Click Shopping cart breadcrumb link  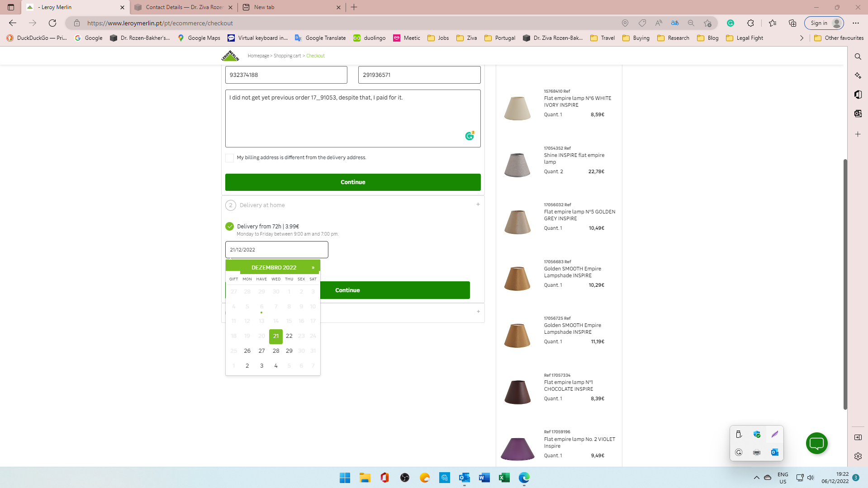point(287,56)
